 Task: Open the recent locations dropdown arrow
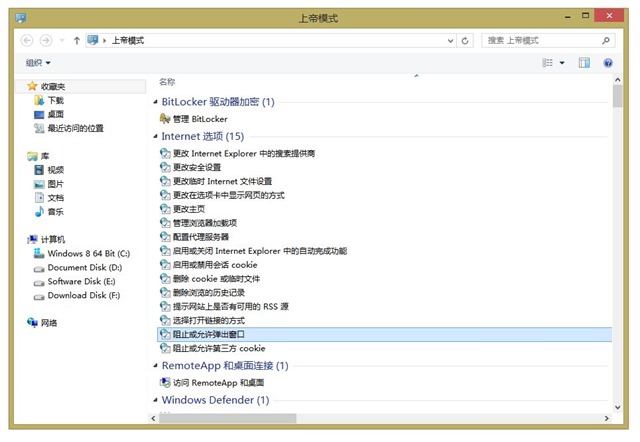click(x=62, y=40)
